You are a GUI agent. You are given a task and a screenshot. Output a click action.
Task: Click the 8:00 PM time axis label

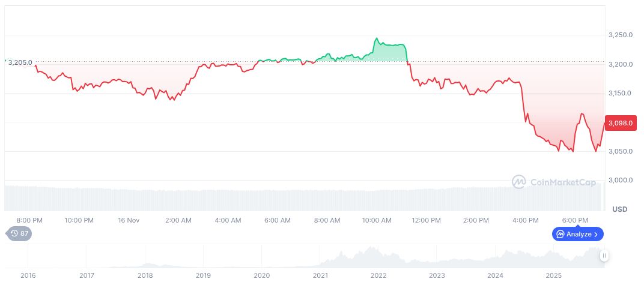29,220
